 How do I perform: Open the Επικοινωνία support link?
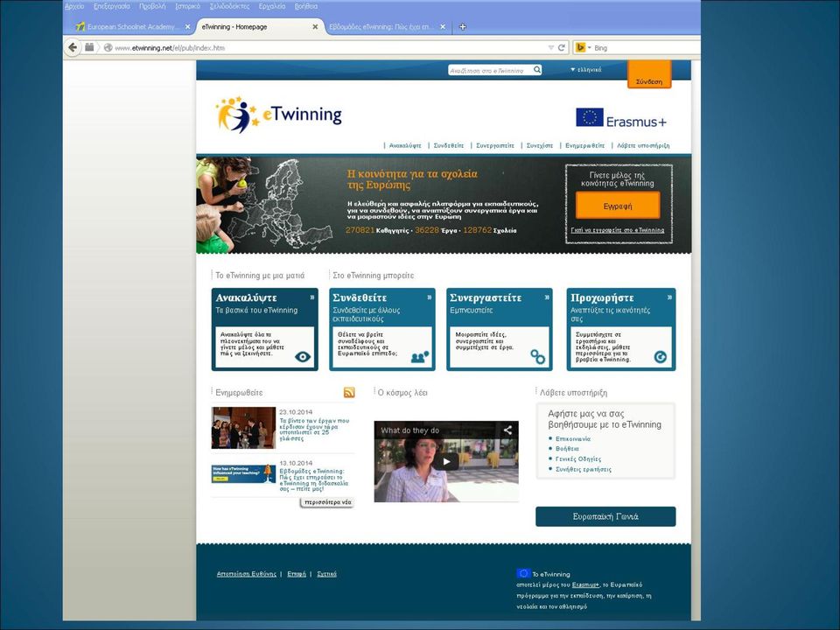pos(573,438)
